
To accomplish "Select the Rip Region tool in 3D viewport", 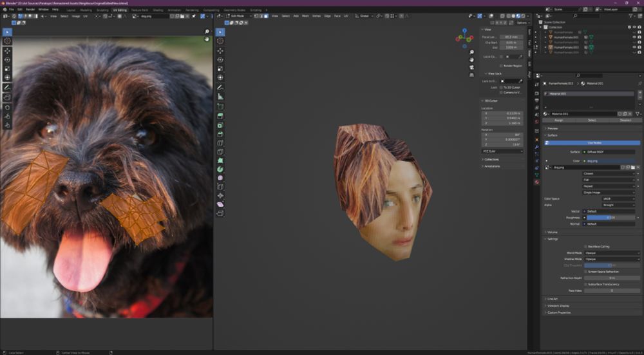I will tap(220, 213).
